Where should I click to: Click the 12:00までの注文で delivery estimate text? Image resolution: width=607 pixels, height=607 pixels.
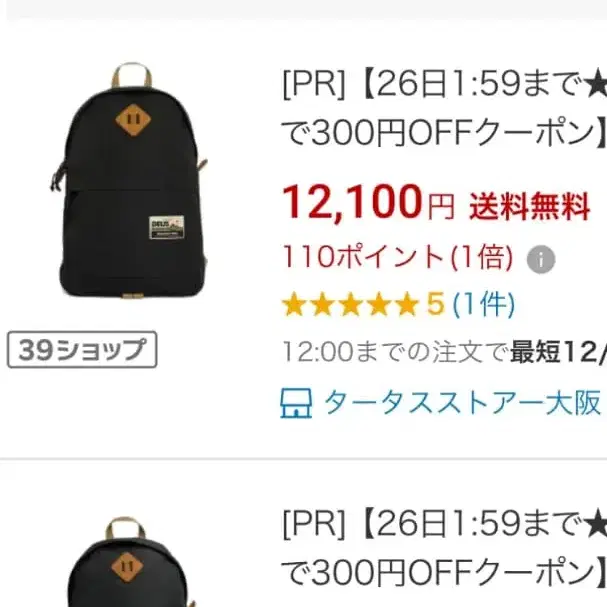[x=395, y=352]
